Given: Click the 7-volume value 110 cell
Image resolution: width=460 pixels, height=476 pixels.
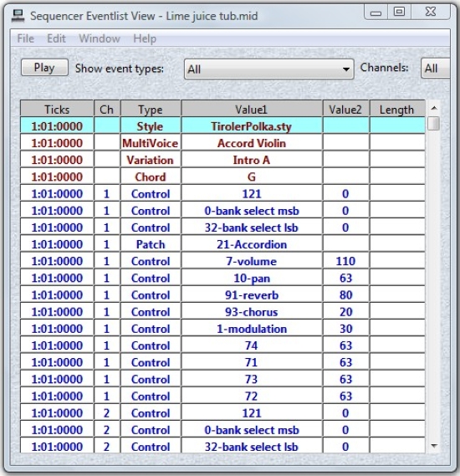Looking at the screenshot, I should [345, 261].
